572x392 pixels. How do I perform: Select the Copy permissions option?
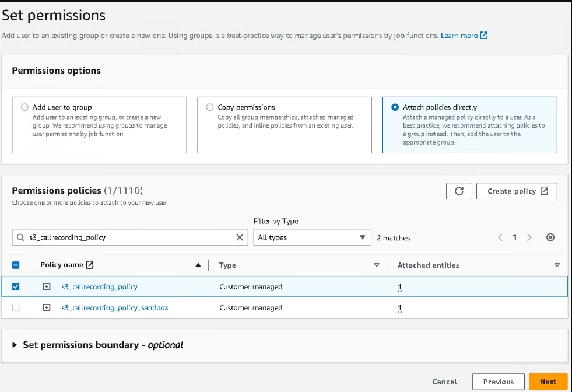coord(210,107)
